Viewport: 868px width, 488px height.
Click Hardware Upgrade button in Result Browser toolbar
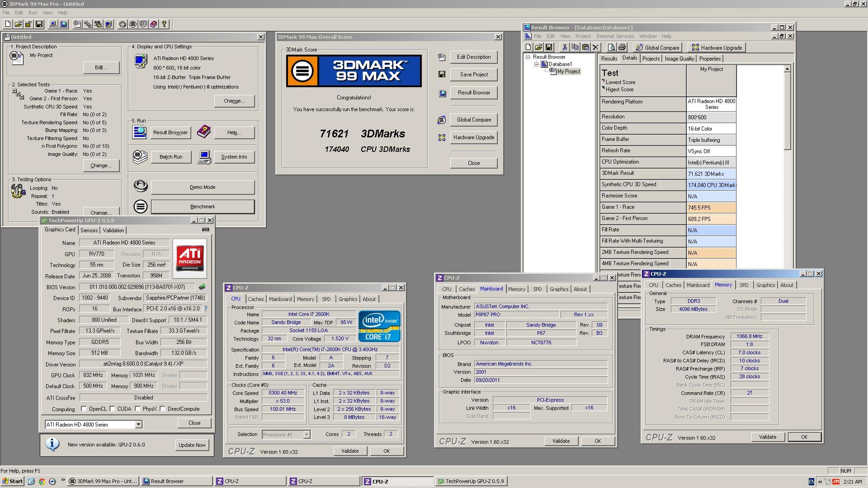click(x=717, y=47)
